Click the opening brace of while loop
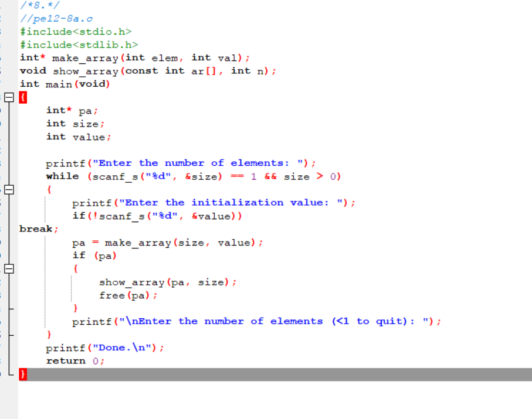Viewport: 532px width, 419px height. point(49,189)
